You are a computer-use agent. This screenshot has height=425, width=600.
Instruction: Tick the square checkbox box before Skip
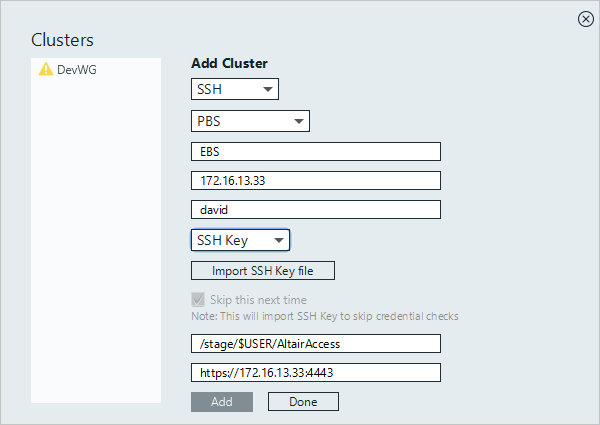pyautogui.click(x=197, y=299)
